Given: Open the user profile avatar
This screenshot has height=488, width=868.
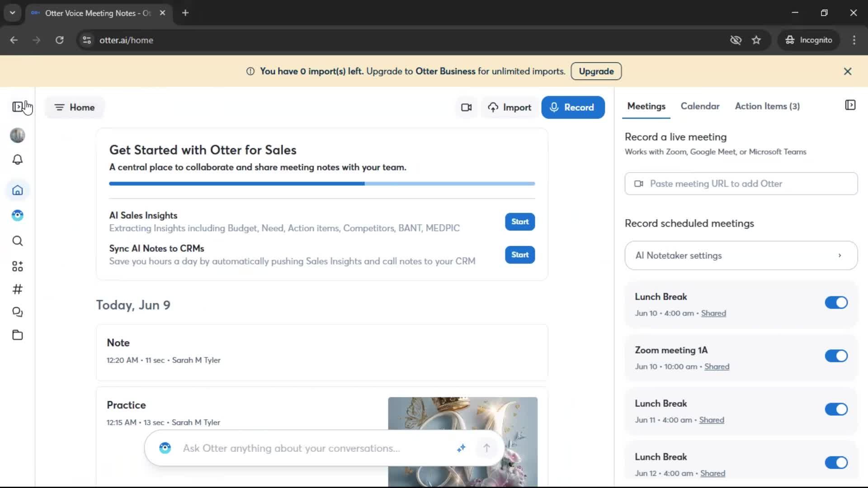Looking at the screenshot, I should [x=17, y=135].
